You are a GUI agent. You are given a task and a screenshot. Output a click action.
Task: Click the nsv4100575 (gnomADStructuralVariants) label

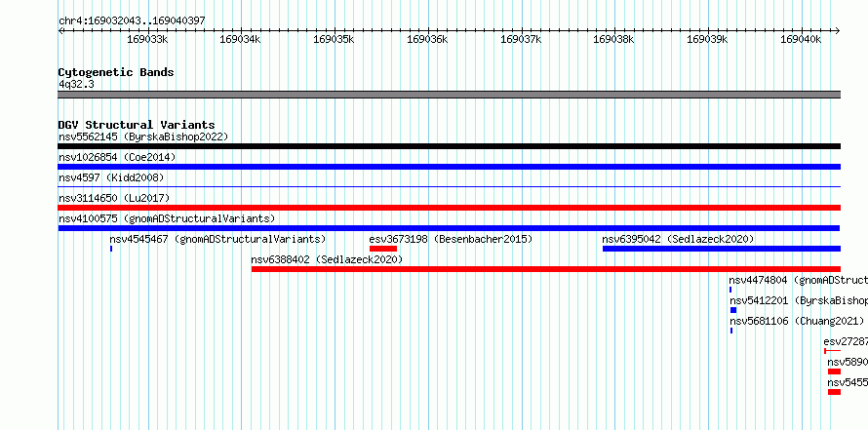click(x=167, y=218)
